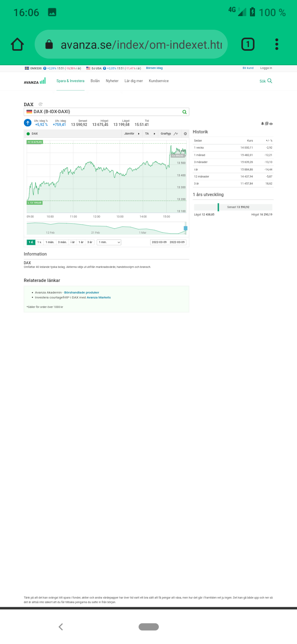Open the Nyheter menu item
The image size is (297, 644).
click(x=112, y=81)
